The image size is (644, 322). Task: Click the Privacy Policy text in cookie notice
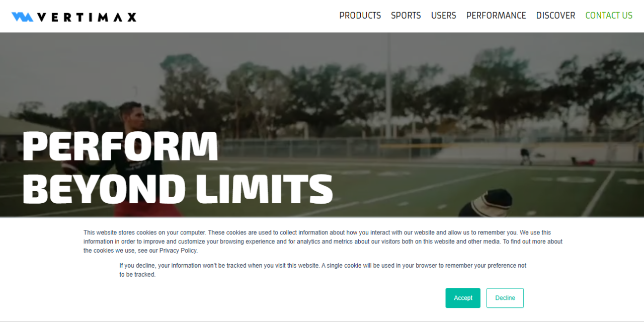tap(178, 251)
